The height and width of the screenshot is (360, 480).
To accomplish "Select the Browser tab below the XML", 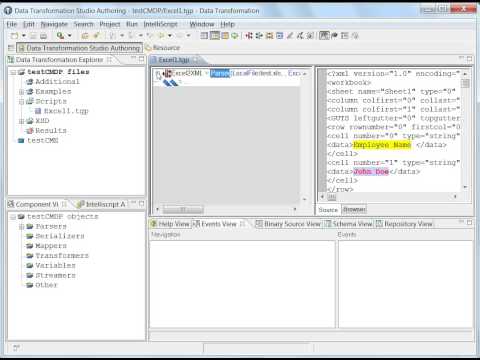I will (354, 210).
